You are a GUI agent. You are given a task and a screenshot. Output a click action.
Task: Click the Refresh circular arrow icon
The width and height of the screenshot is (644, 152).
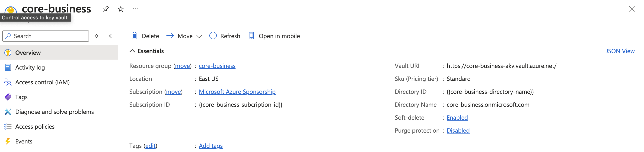click(x=213, y=36)
